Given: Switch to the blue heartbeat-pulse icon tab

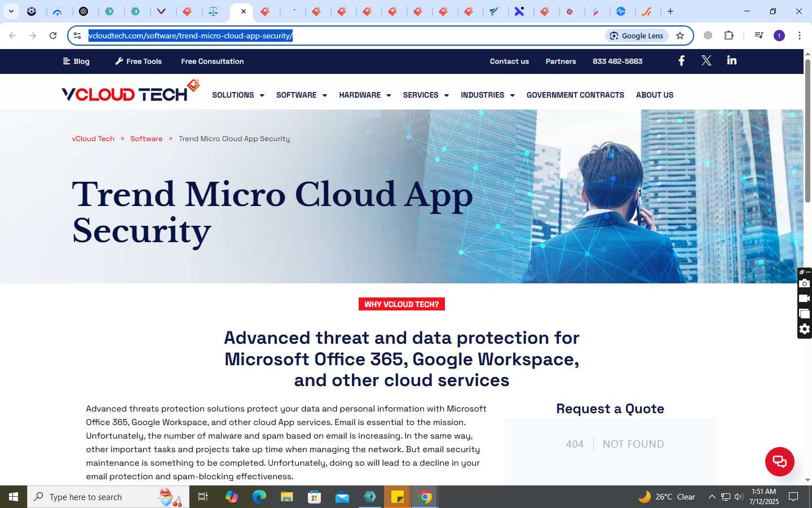Looking at the screenshot, I should (x=621, y=11).
